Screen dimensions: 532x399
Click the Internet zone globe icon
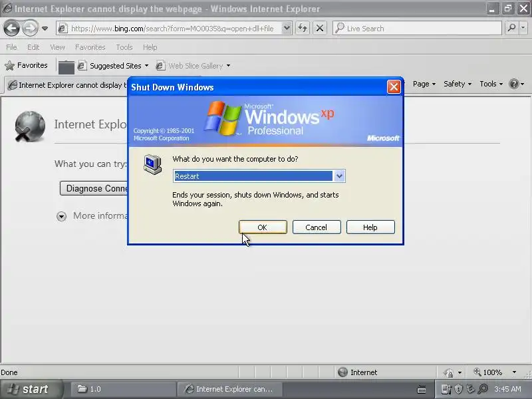(x=342, y=372)
